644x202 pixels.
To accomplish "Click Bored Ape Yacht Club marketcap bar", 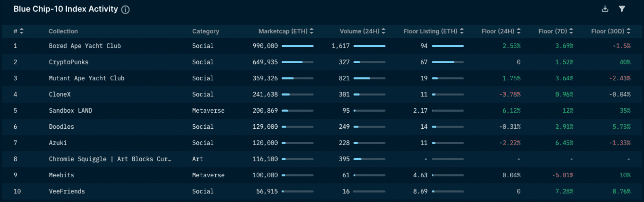I will [x=297, y=46].
